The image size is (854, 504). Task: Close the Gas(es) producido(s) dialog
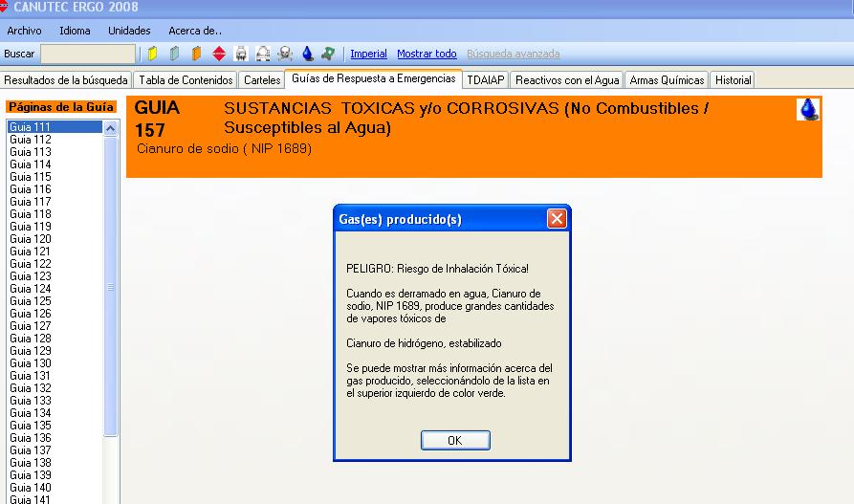[557, 219]
